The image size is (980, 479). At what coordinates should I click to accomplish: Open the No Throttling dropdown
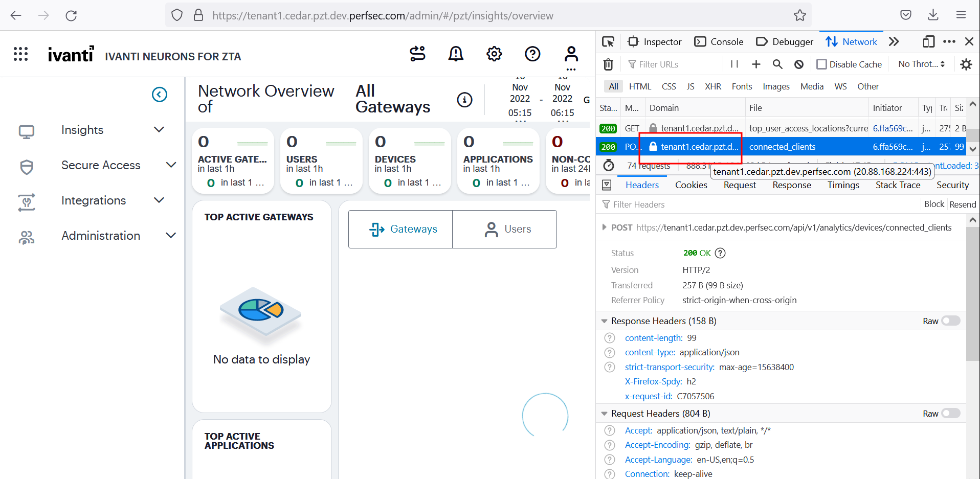point(921,64)
